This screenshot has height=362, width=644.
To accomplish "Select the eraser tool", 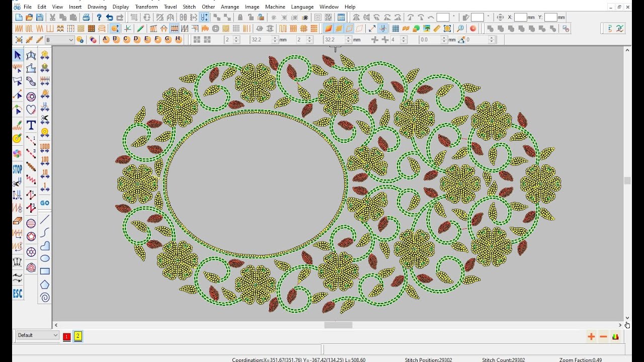I will (x=17, y=221).
